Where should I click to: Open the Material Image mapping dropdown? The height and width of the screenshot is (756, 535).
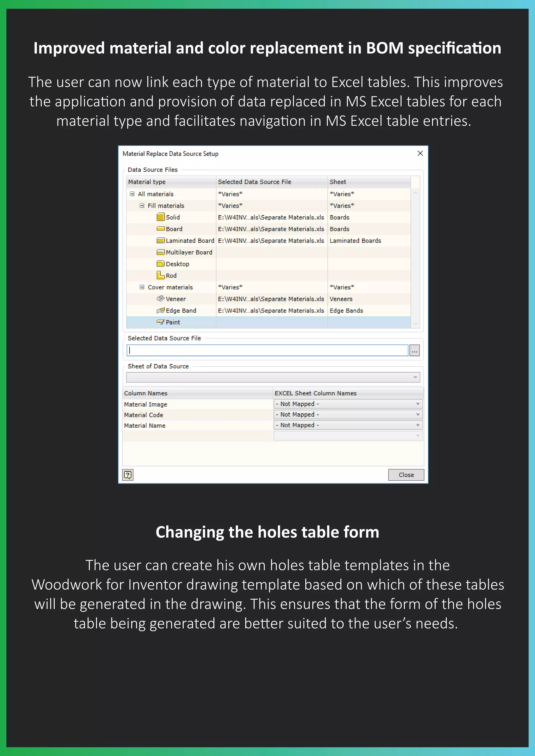click(348, 404)
